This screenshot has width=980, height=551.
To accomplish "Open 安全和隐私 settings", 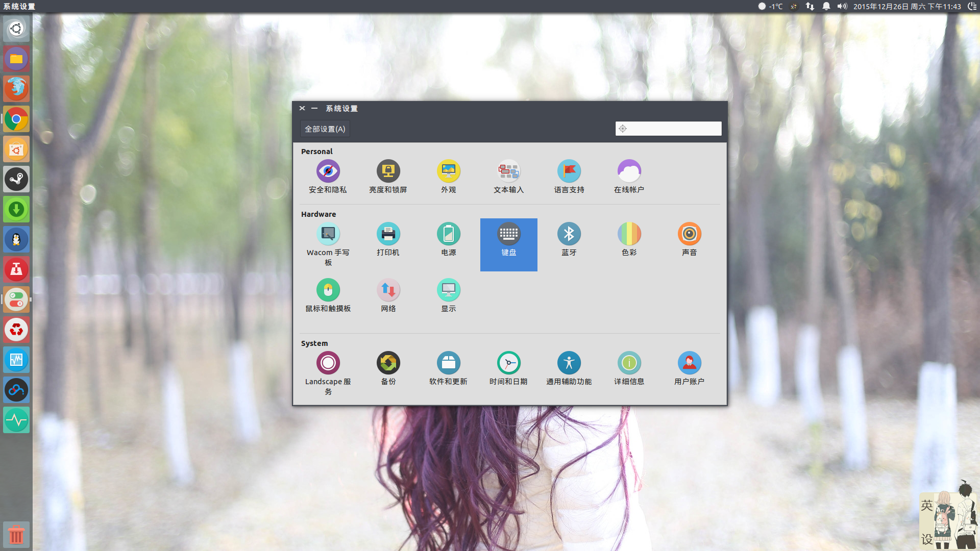I will click(x=328, y=177).
